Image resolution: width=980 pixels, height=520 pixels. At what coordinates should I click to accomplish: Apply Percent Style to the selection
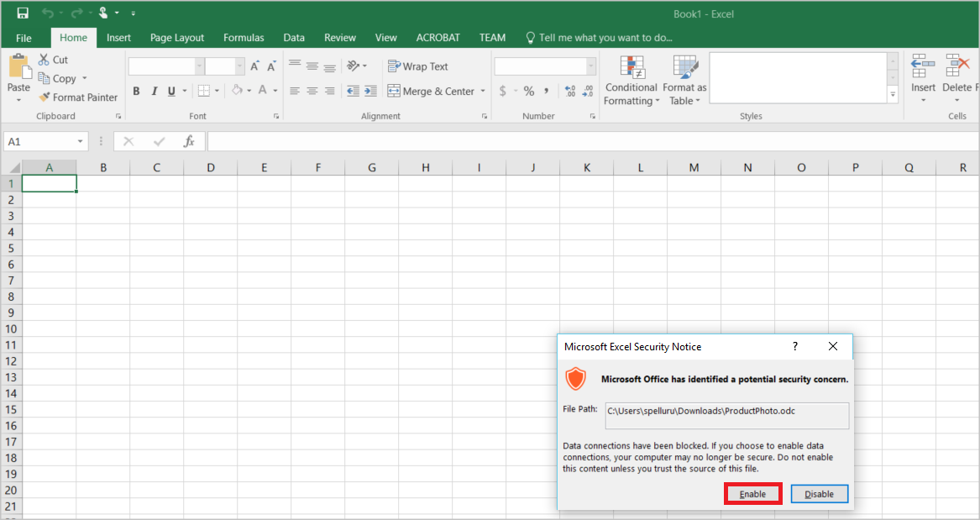click(528, 91)
